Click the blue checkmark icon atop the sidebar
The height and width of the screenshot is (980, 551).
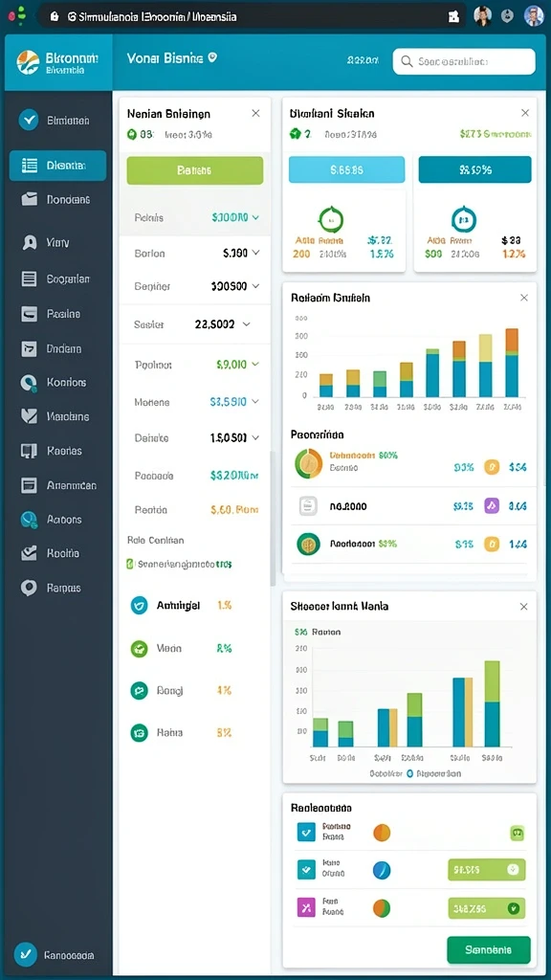pos(29,120)
